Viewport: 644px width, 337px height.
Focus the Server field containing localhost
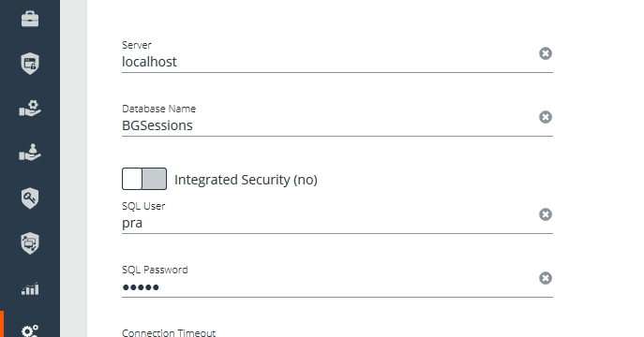(x=329, y=62)
